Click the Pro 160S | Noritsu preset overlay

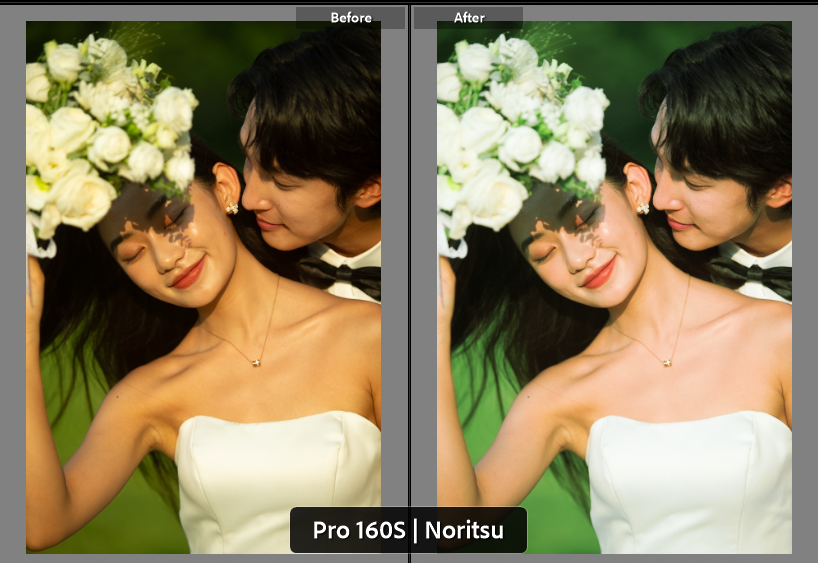tap(408, 530)
